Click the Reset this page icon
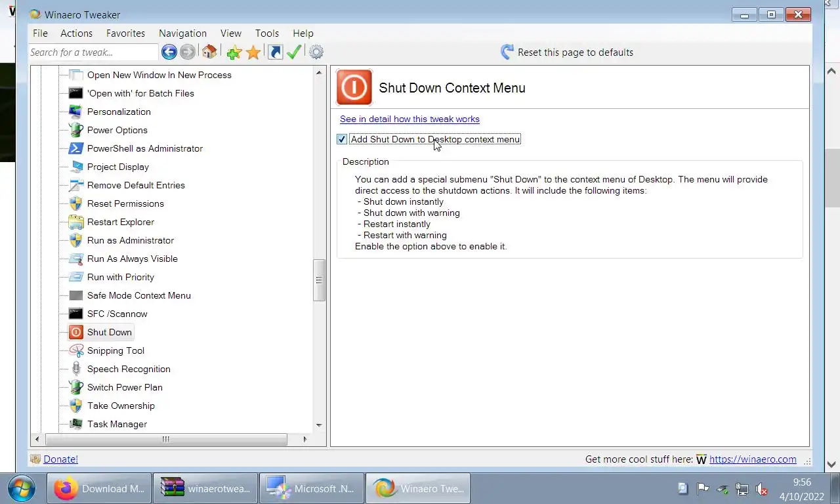The width and height of the screenshot is (840, 504). point(507,52)
